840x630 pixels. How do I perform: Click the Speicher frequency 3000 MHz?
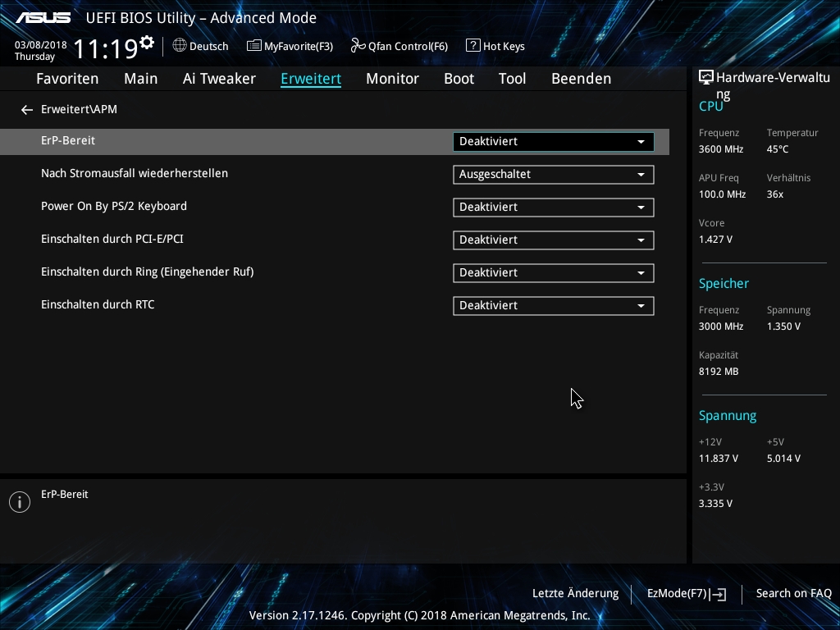721,326
